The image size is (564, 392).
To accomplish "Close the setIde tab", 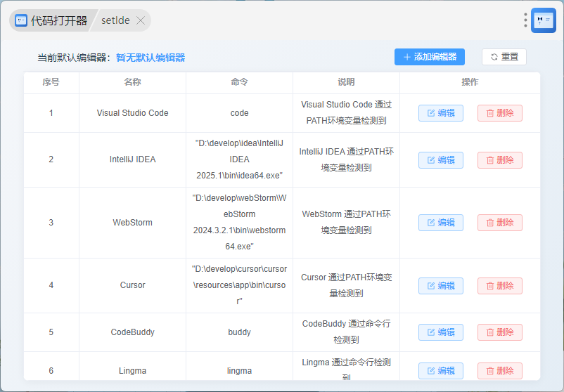I will (141, 20).
